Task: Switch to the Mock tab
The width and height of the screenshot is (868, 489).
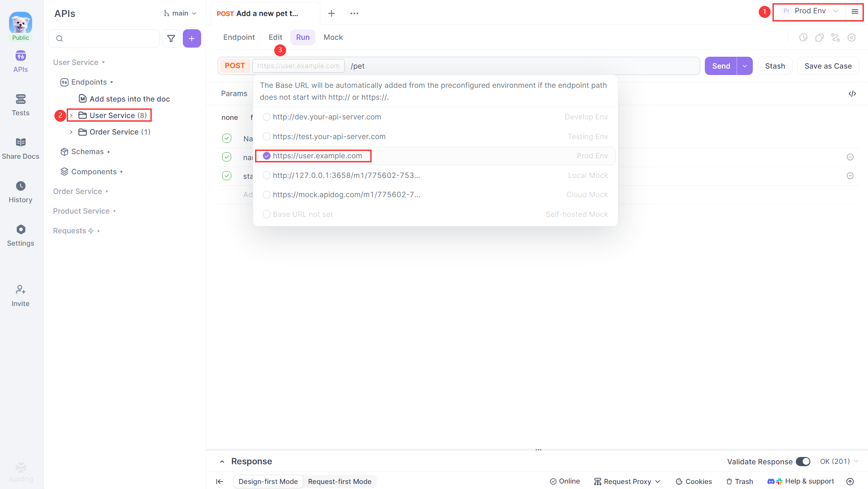Action: coord(333,38)
